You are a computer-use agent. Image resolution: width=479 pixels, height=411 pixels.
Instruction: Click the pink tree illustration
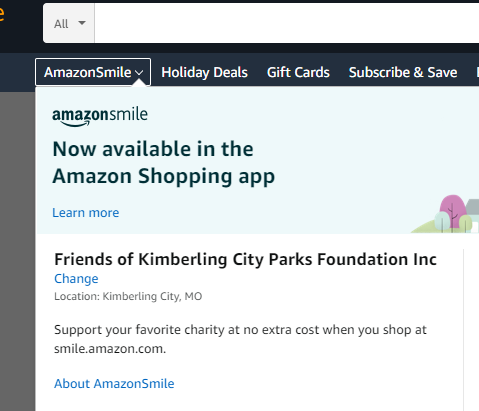[x=453, y=210]
